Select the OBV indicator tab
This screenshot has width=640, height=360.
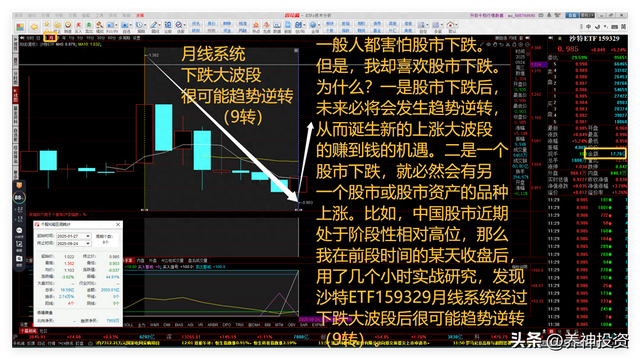pos(291,324)
